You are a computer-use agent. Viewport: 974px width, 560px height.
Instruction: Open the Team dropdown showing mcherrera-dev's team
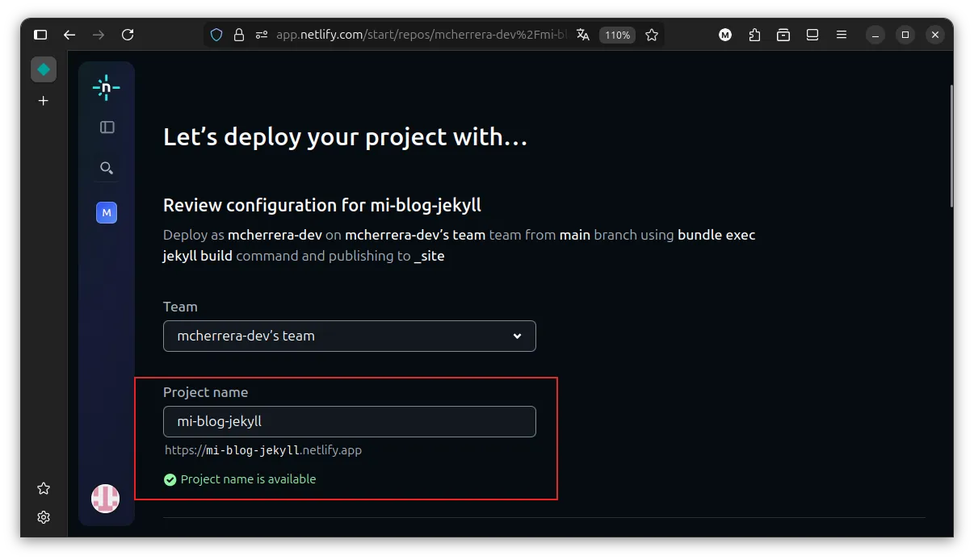pos(349,336)
